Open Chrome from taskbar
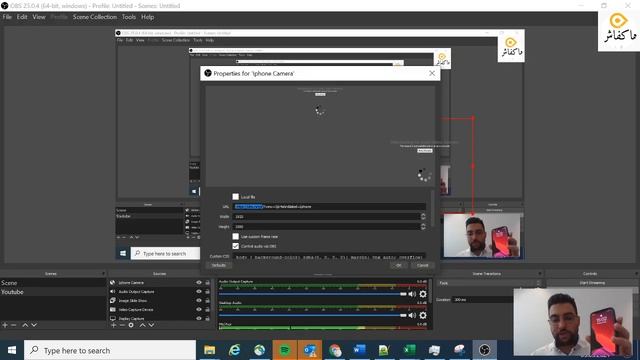 [x=335, y=350]
